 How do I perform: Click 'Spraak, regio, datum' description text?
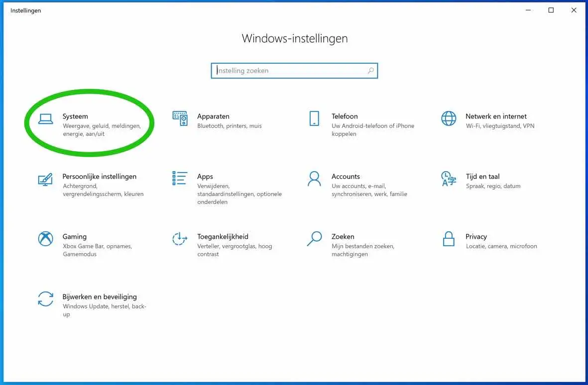click(x=493, y=186)
